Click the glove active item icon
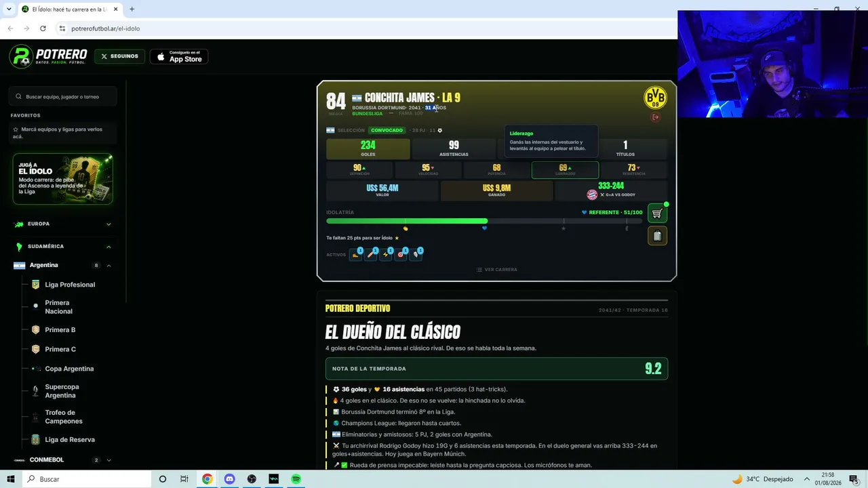This screenshot has height=488, width=868. tap(416, 254)
